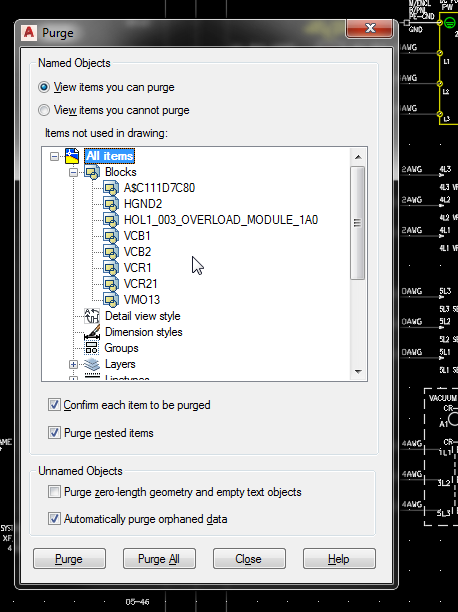Select Groups entry
This screenshot has width=458, height=612.
(x=121, y=348)
